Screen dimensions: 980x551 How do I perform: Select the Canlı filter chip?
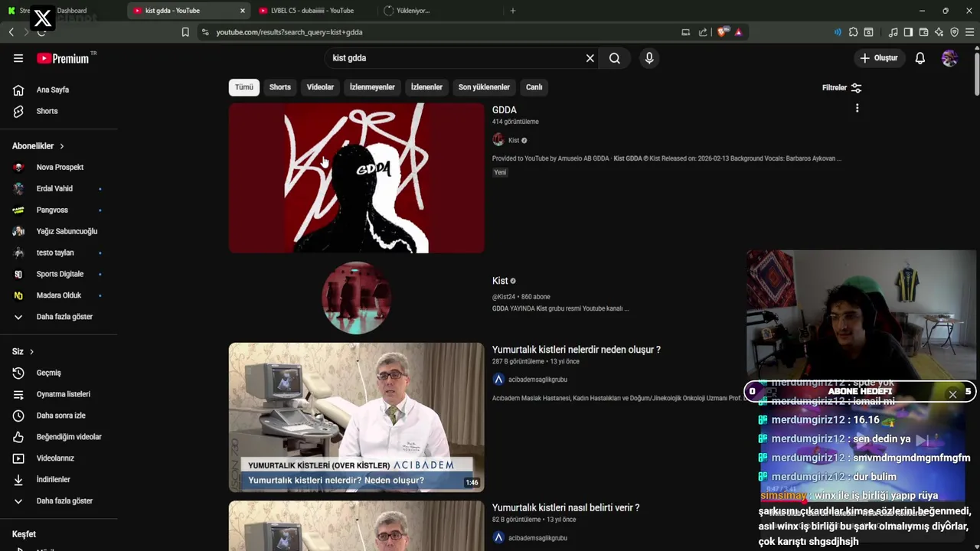tap(534, 87)
